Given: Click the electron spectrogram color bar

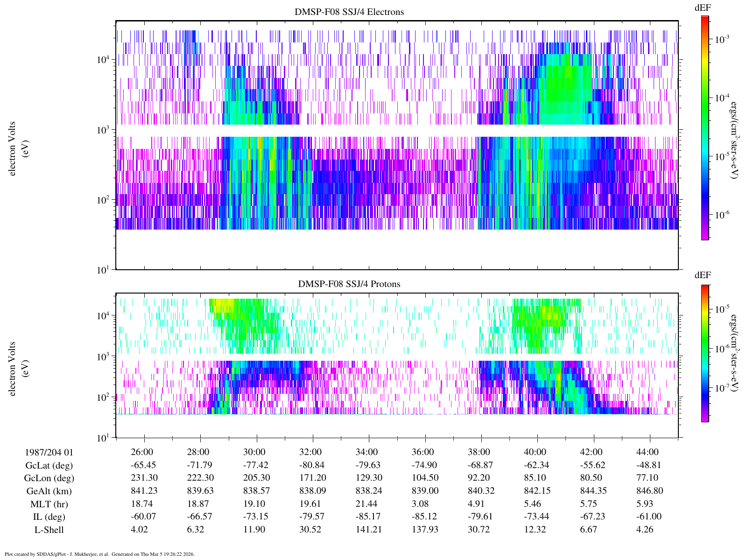Looking at the screenshot, I should (705, 127).
